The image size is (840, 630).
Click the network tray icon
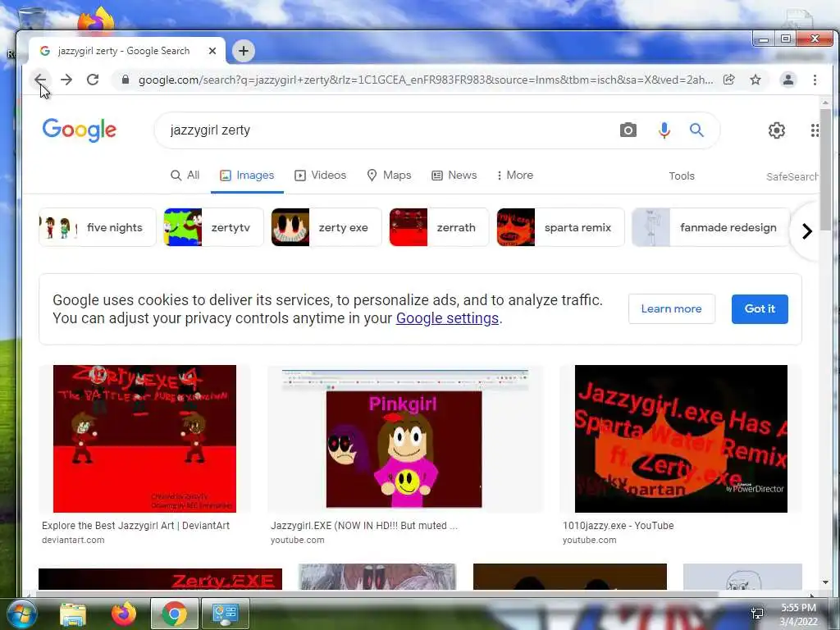tap(757, 614)
